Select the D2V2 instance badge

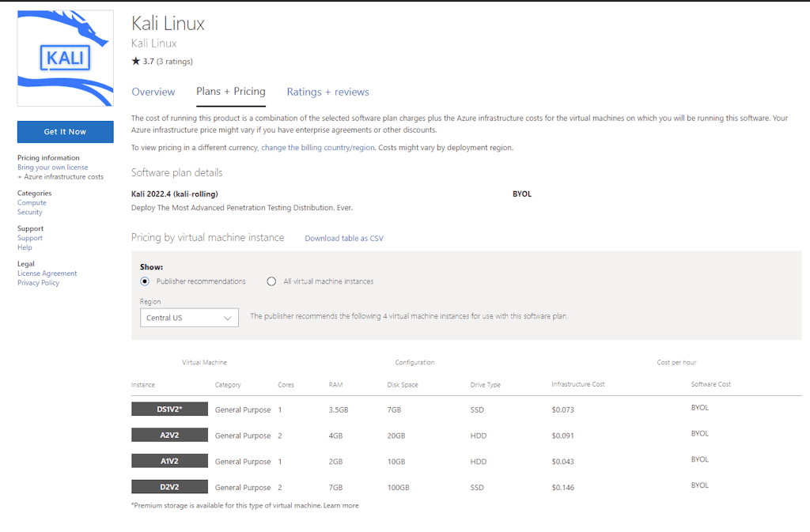point(169,487)
